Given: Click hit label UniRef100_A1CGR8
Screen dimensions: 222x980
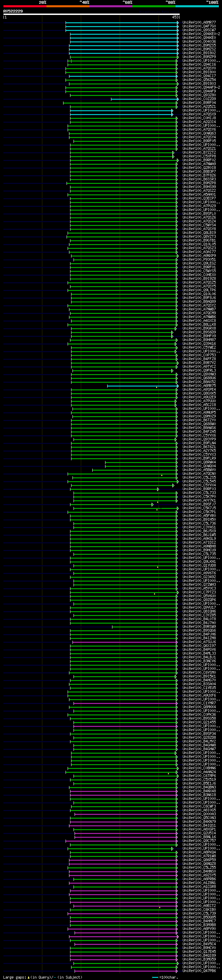Looking at the screenshot, I should [x=199, y=887].
